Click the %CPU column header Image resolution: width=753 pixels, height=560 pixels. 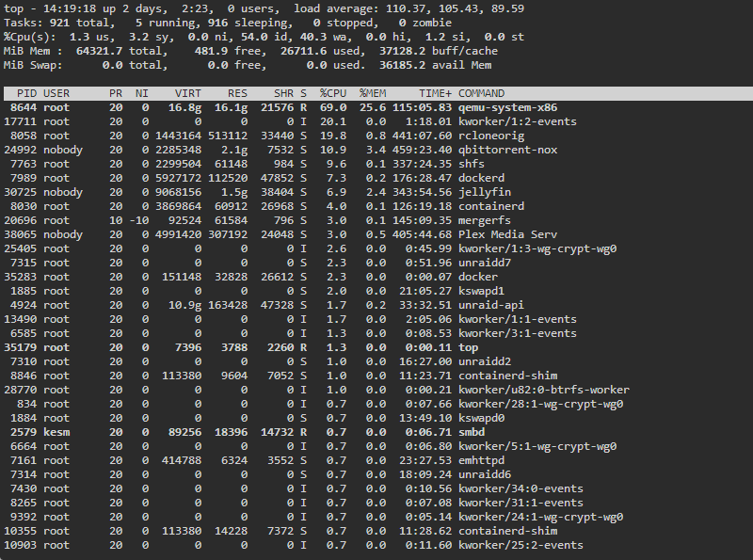[333, 93]
